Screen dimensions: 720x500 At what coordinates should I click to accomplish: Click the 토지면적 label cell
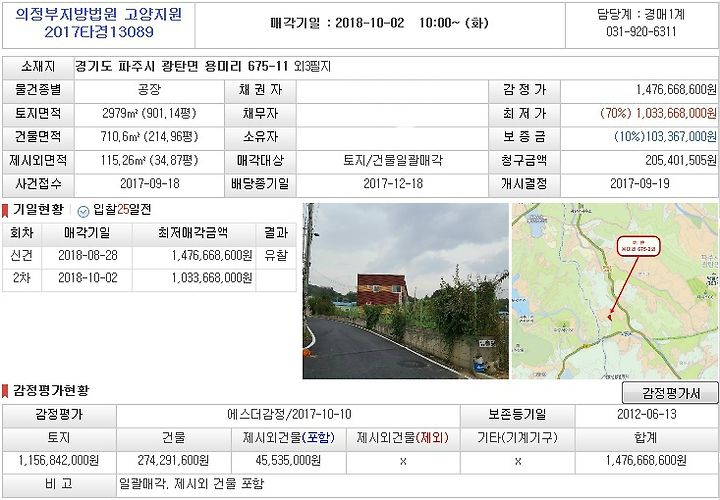tap(38, 113)
